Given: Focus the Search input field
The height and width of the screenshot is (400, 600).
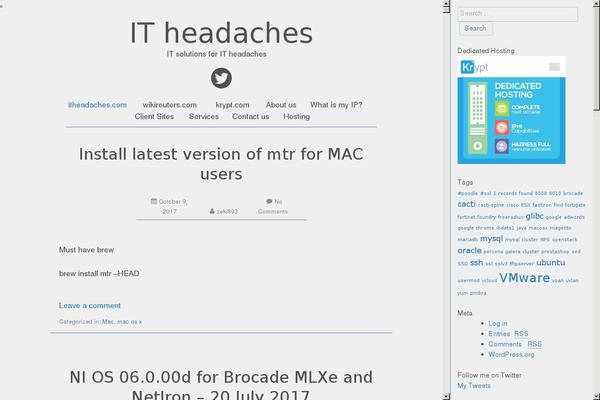Looking at the screenshot, I should [517, 14].
